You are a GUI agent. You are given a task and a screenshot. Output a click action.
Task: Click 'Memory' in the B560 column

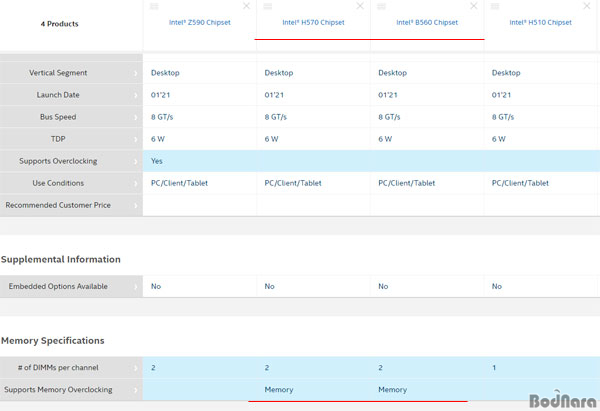[x=393, y=390]
